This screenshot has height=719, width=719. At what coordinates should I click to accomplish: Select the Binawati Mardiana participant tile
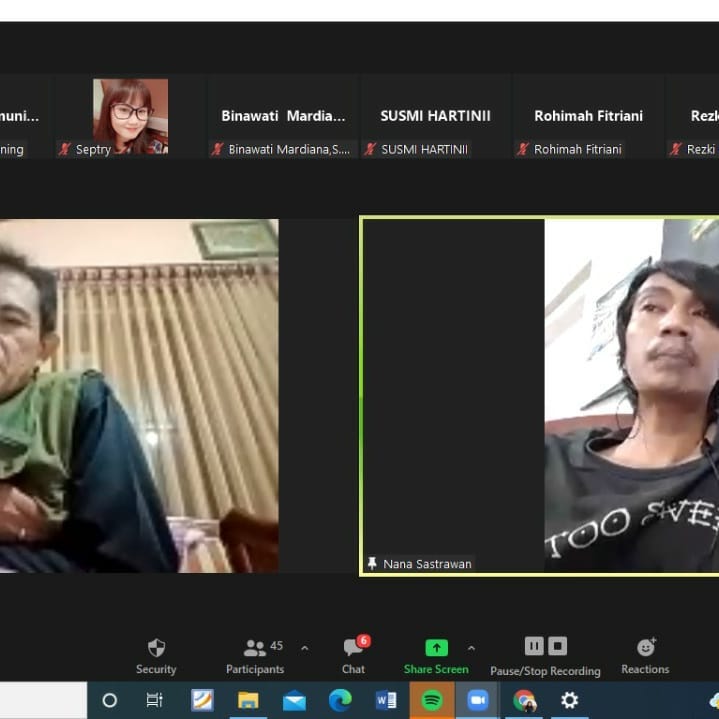[x=283, y=116]
